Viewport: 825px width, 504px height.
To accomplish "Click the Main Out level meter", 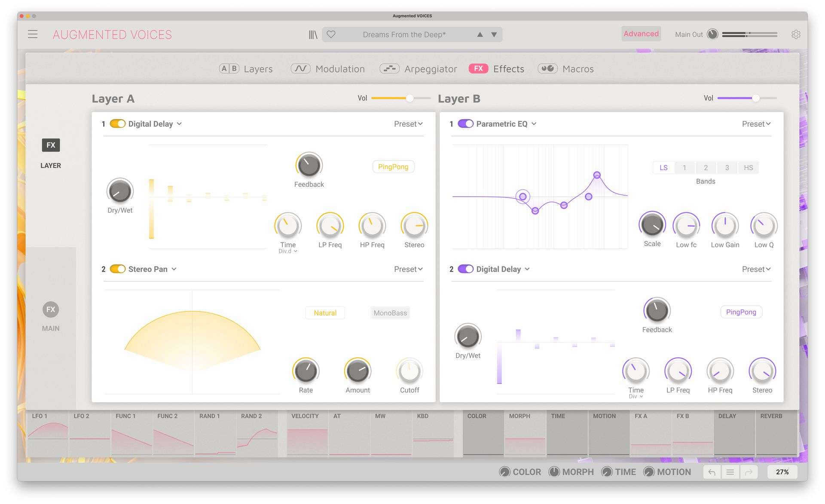I will tap(750, 34).
